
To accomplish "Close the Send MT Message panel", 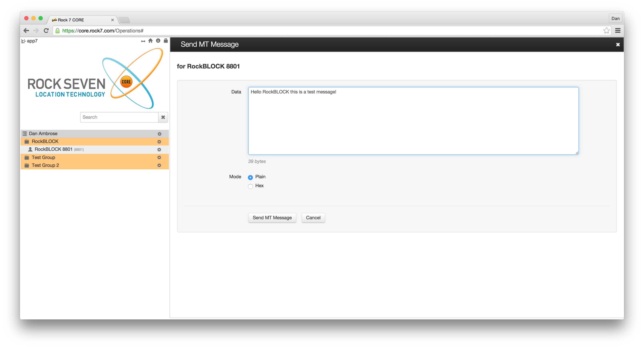I will pyautogui.click(x=618, y=45).
